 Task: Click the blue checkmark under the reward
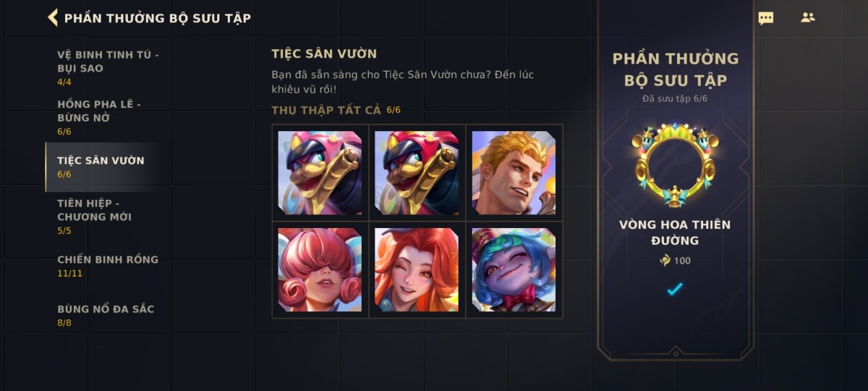(x=675, y=289)
